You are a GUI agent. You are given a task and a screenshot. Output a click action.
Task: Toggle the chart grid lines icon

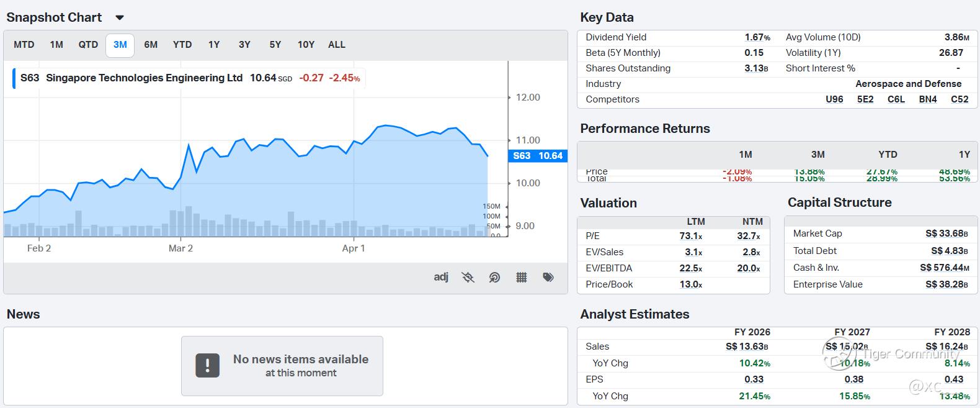(x=522, y=278)
